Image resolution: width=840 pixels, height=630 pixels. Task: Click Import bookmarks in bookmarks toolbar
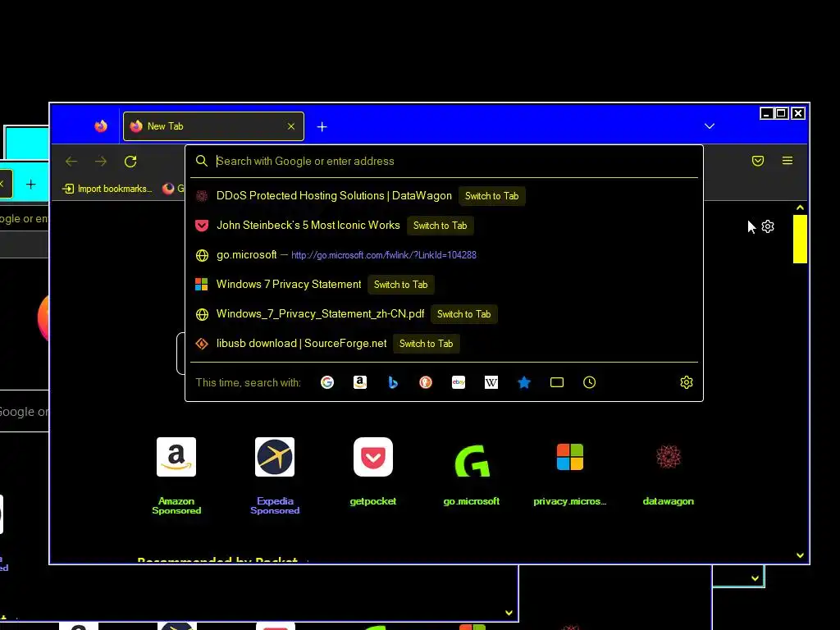point(107,189)
